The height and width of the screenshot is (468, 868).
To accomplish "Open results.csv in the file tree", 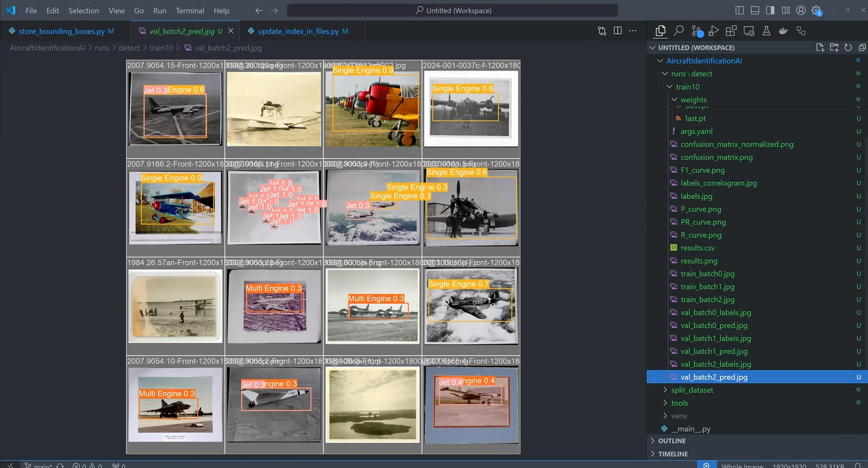I will click(x=697, y=248).
